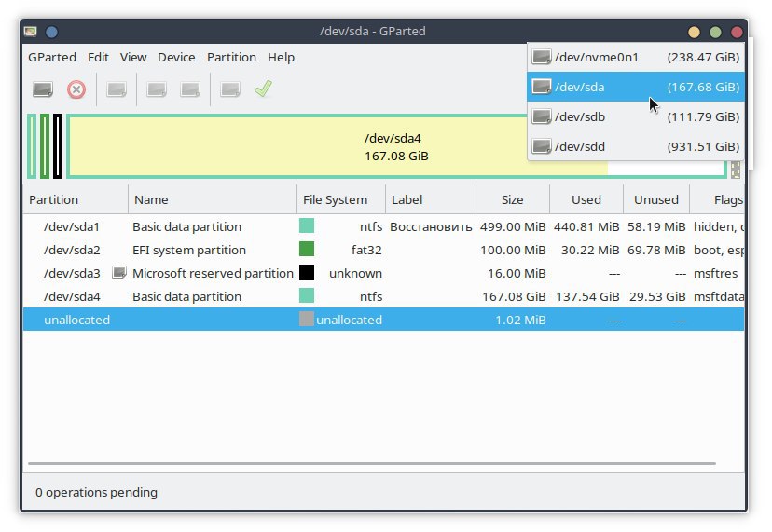Screen dimensions: 772x532
Task: Click the 16.00 MiB size cell
Action: [517, 273]
